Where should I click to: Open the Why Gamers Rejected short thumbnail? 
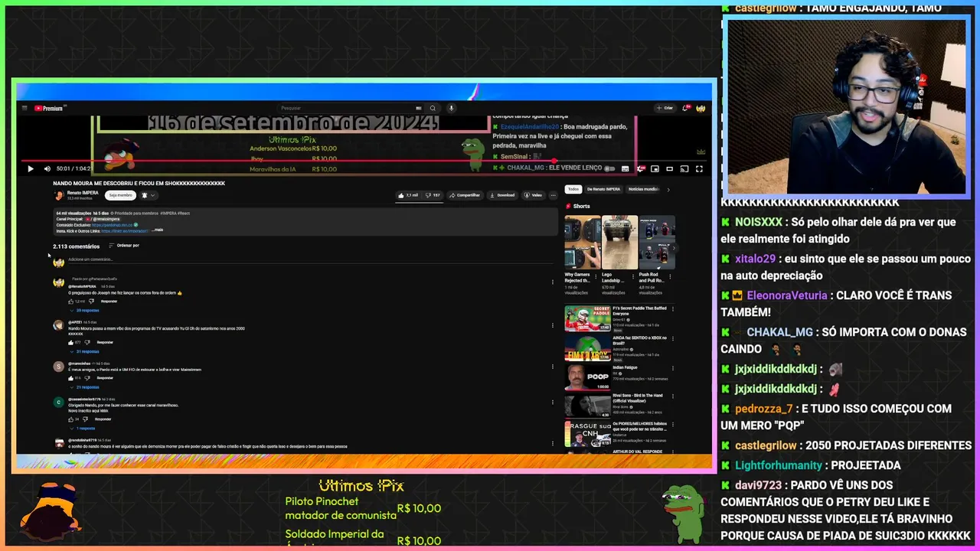583,243
